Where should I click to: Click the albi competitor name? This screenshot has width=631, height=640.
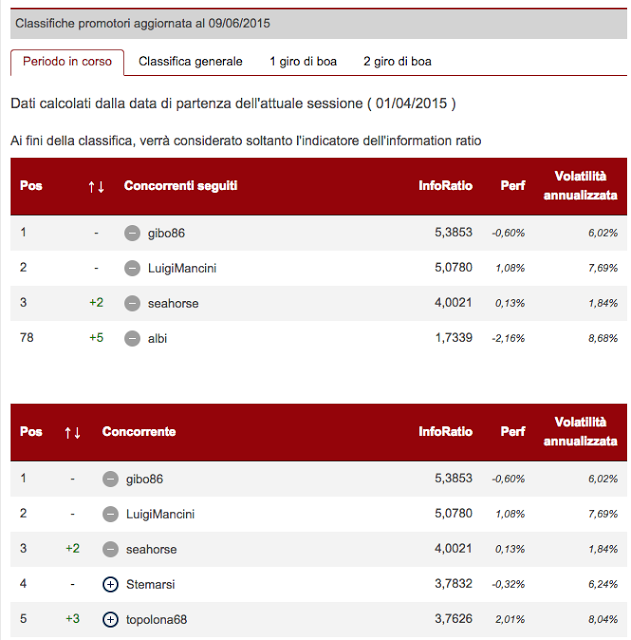[158, 338]
